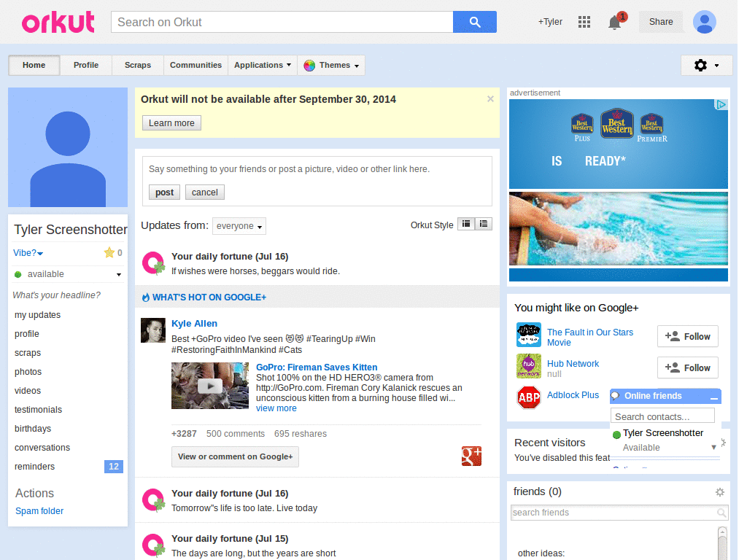Click the view more link
Viewport: 747px width, 560px height.
pos(276,408)
